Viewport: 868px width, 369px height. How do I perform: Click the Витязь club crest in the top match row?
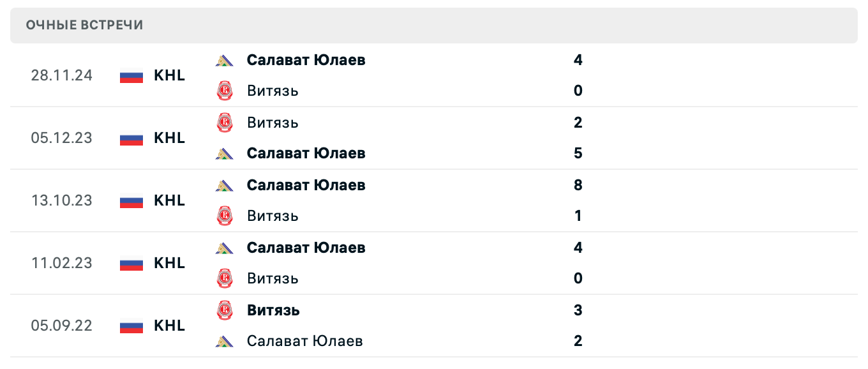(x=225, y=91)
